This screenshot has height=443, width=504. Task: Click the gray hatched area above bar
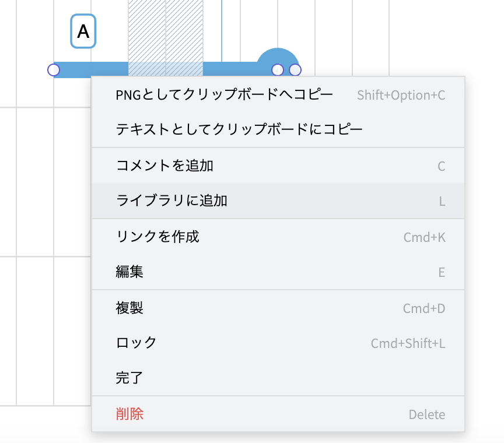(x=166, y=29)
